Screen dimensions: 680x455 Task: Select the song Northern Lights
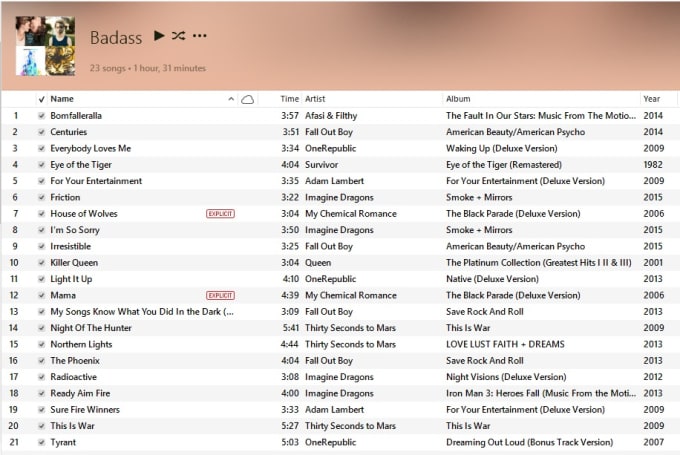click(82, 344)
